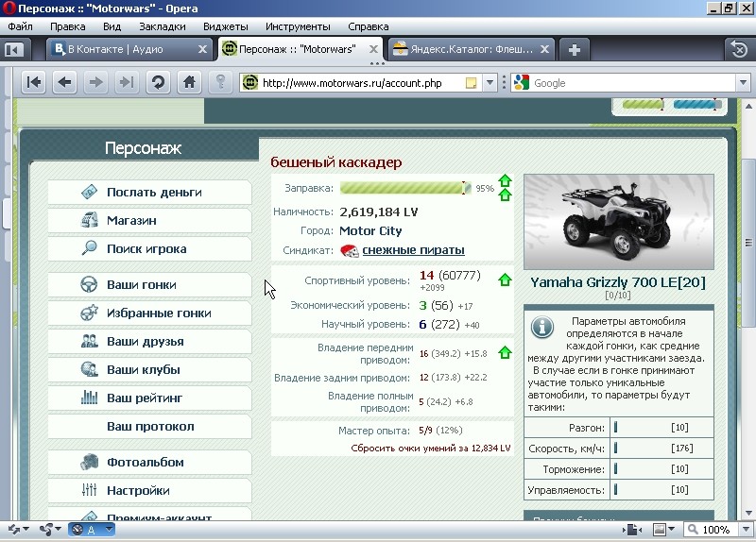Toggle the Opera Turbo status bar button
Image resolution: width=756 pixels, height=542 pixels.
(x=85, y=530)
